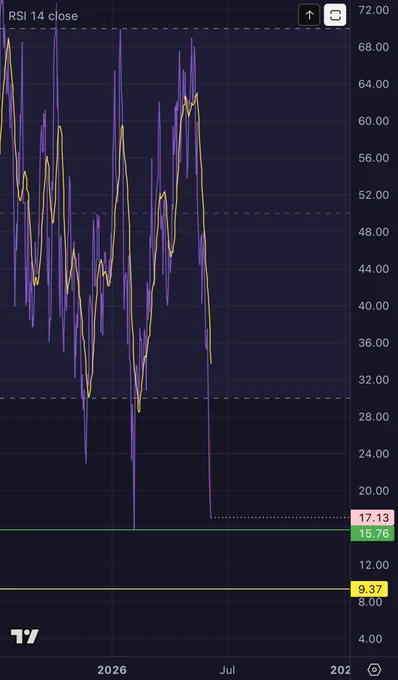Screen dimensions: 398x680
Task: Click the 24.00 scale value
Action: coord(373,454)
